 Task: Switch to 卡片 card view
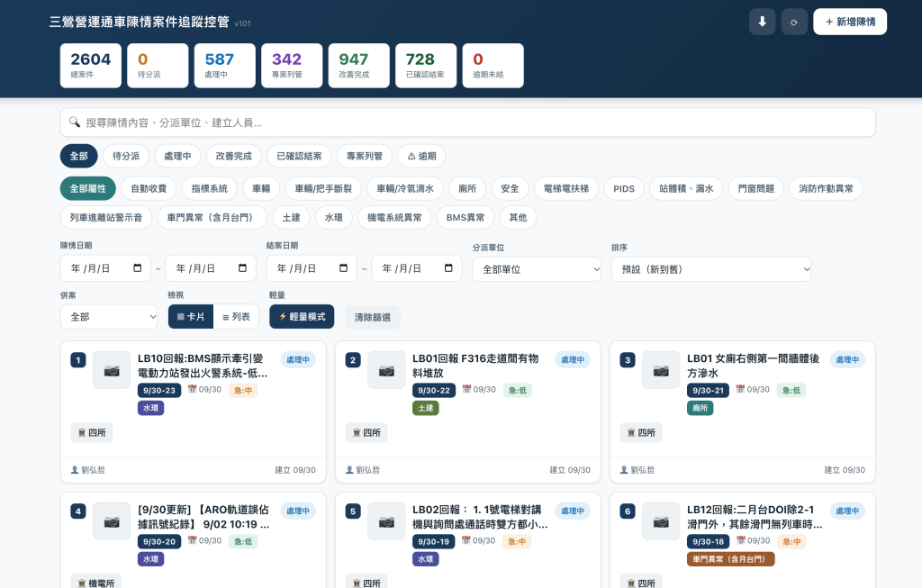[191, 316]
